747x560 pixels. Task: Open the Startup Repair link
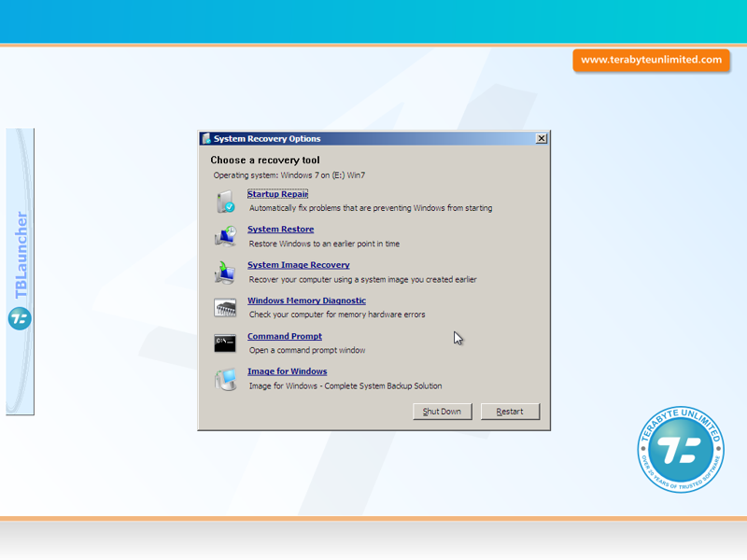click(x=277, y=194)
